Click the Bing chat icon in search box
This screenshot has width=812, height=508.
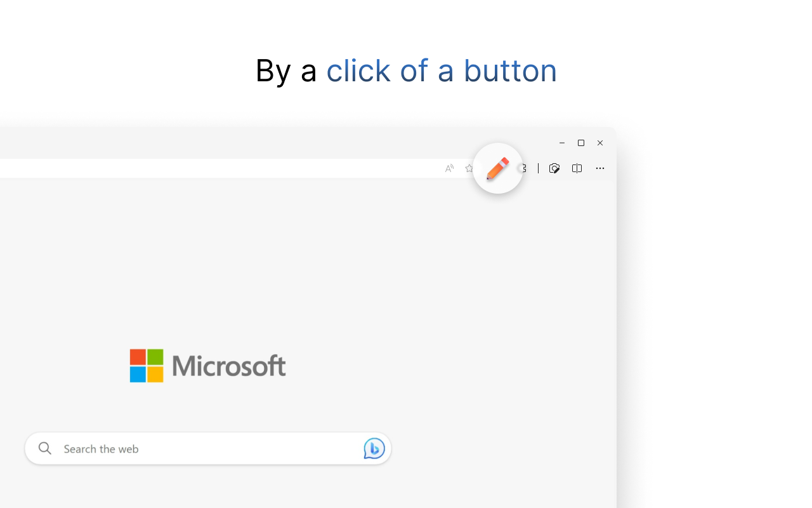pyautogui.click(x=374, y=448)
